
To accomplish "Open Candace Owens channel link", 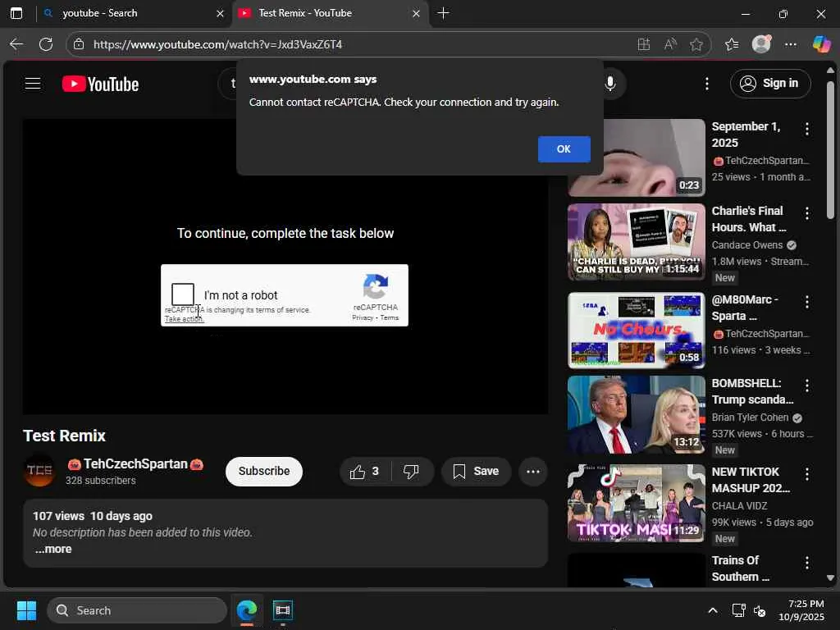I will (x=746, y=244).
